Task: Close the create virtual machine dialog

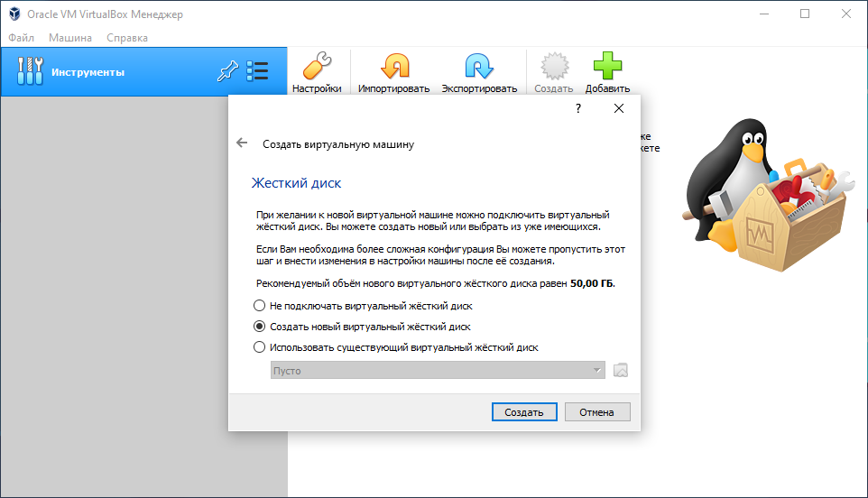Action: [x=619, y=108]
